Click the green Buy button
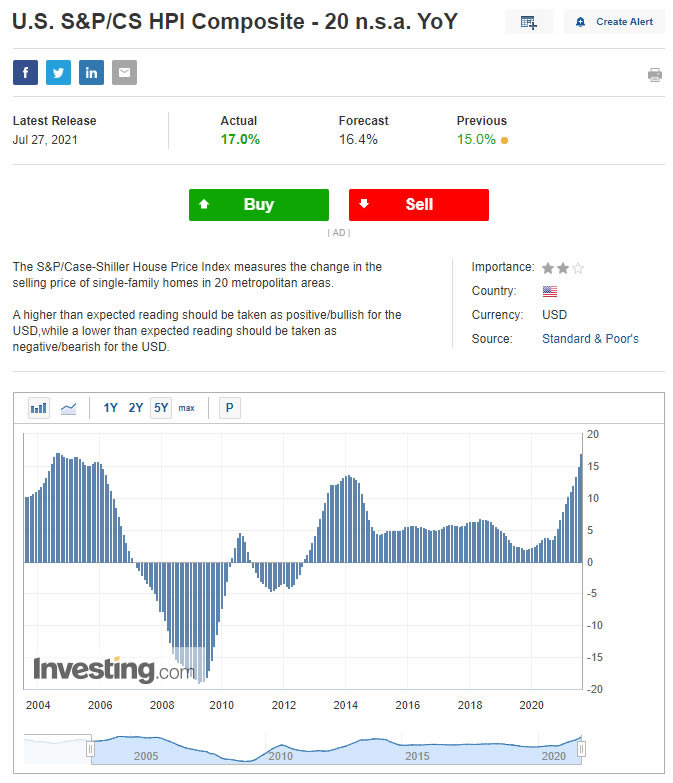The height and width of the screenshot is (783, 673). pyautogui.click(x=258, y=204)
